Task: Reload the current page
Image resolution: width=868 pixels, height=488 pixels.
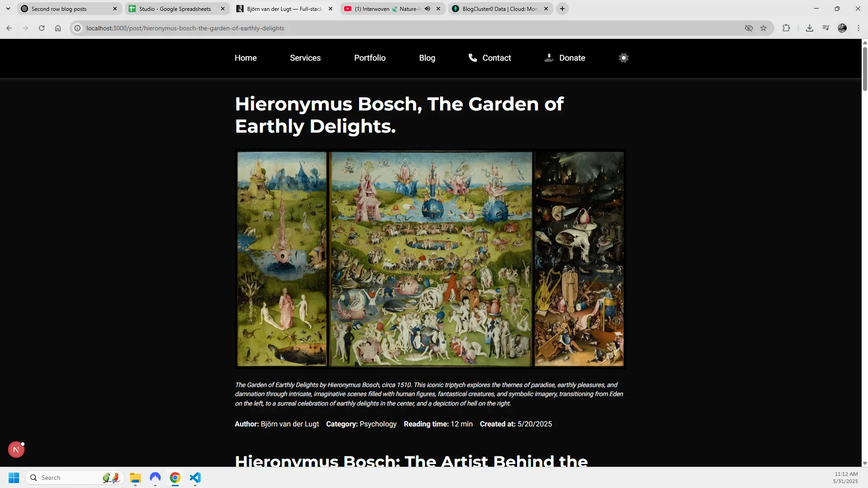Action: click(x=42, y=28)
